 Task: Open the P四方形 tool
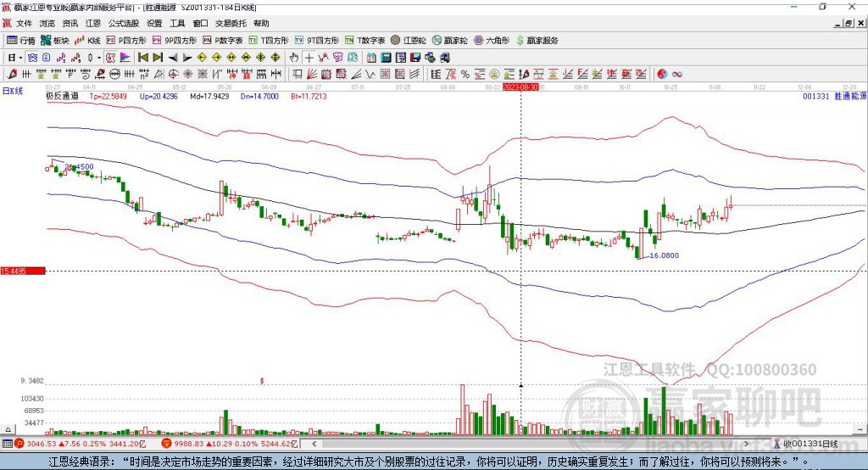coord(126,41)
